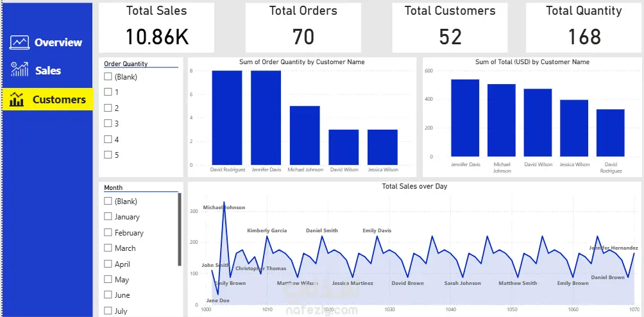Click Jessica Wilson bar in Total USD chart

574,128
